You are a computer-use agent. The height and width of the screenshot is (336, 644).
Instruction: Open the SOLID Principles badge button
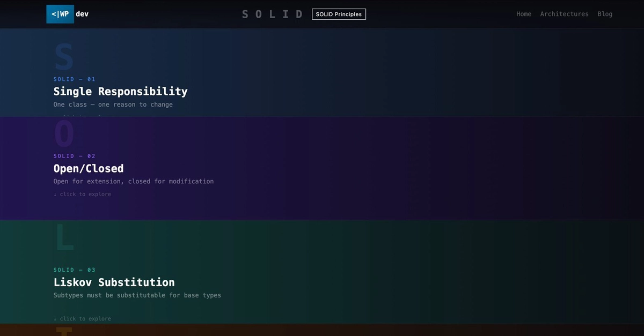point(339,14)
